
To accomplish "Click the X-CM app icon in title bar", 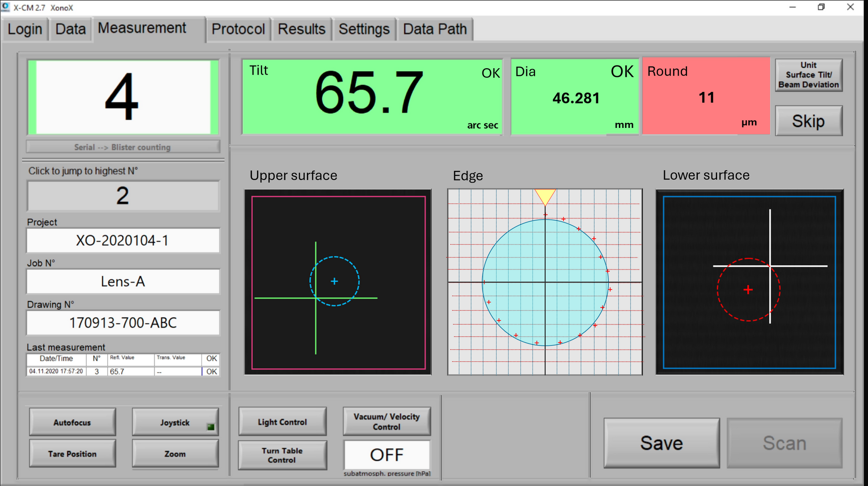I will pyautogui.click(x=6, y=7).
